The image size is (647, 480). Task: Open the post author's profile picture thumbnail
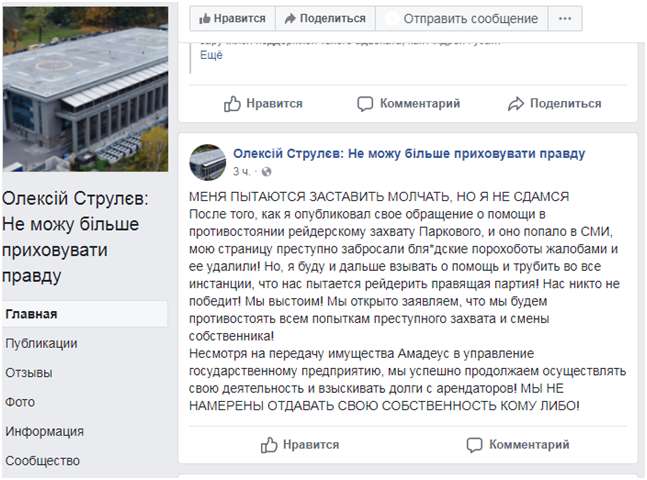206,160
